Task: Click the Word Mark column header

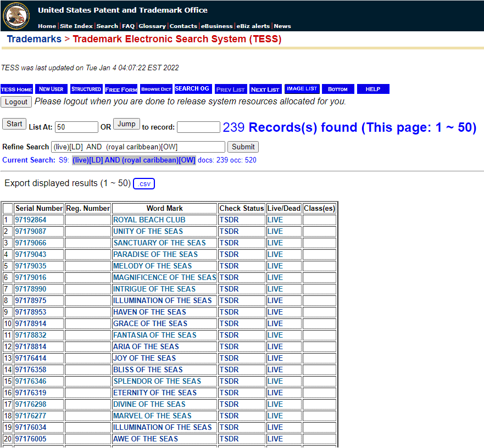Action: point(164,208)
